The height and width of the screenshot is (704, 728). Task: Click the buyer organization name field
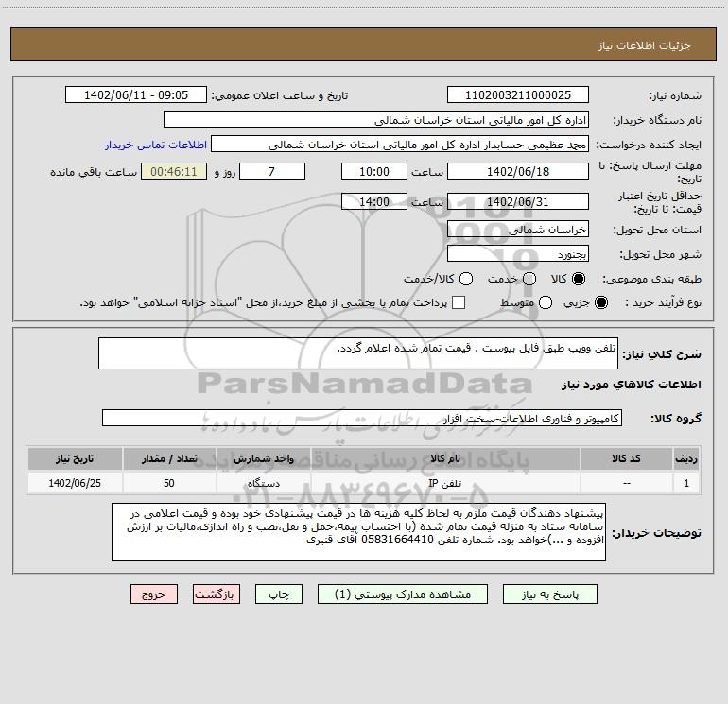(x=376, y=120)
